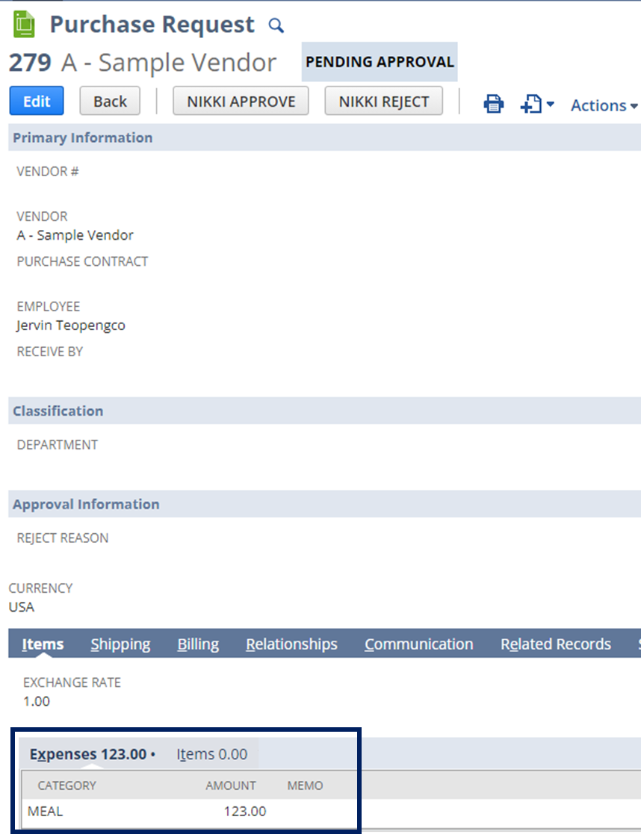Click the exchange rate value 1.00
The image size is (641, 840).
click(37, 700)
